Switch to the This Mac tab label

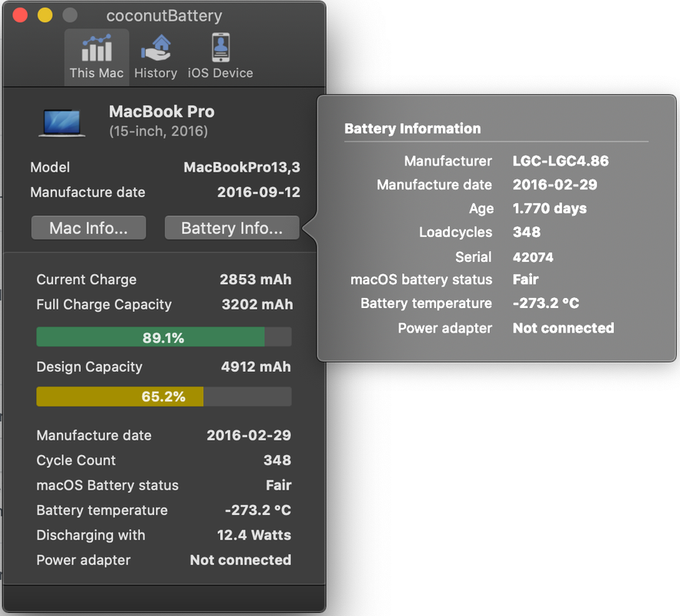click(x=97, y=73)
